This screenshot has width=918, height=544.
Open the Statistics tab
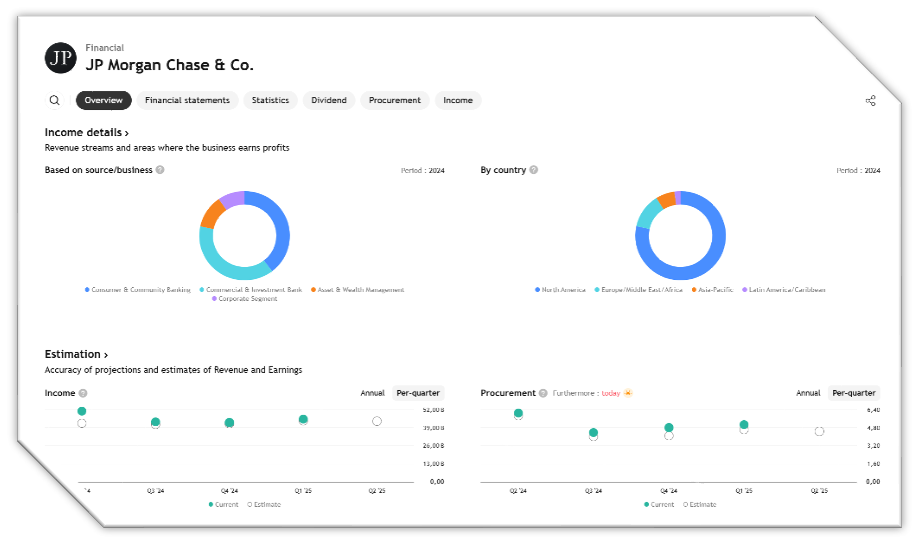tap(270, 100)
